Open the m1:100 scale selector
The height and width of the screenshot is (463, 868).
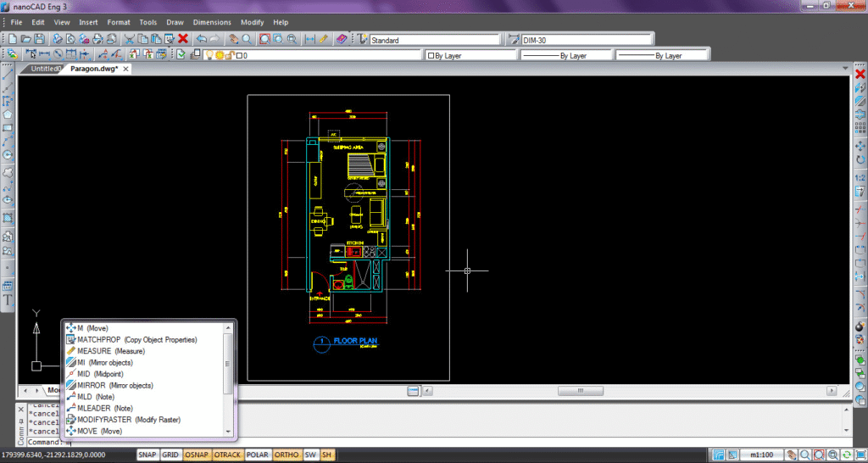(761, 455)
